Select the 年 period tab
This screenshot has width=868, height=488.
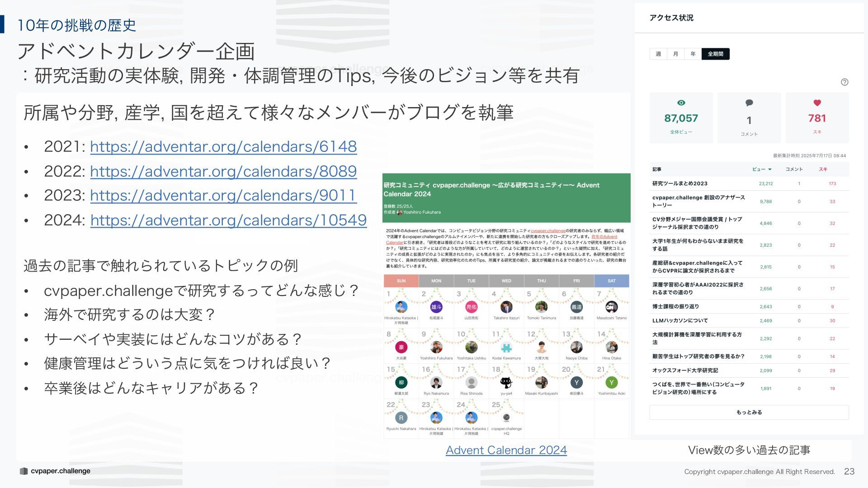click(693, 54)
